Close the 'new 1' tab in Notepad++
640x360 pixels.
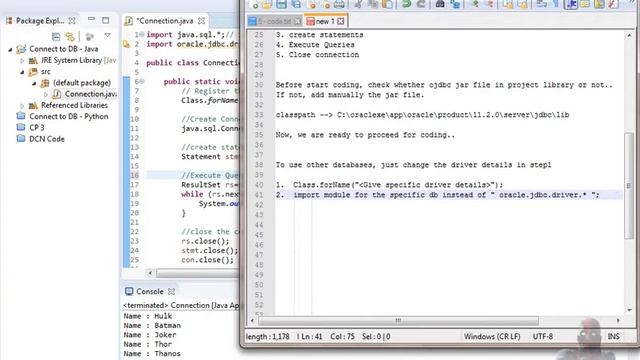pyautogui.click(x=341, y=21)
